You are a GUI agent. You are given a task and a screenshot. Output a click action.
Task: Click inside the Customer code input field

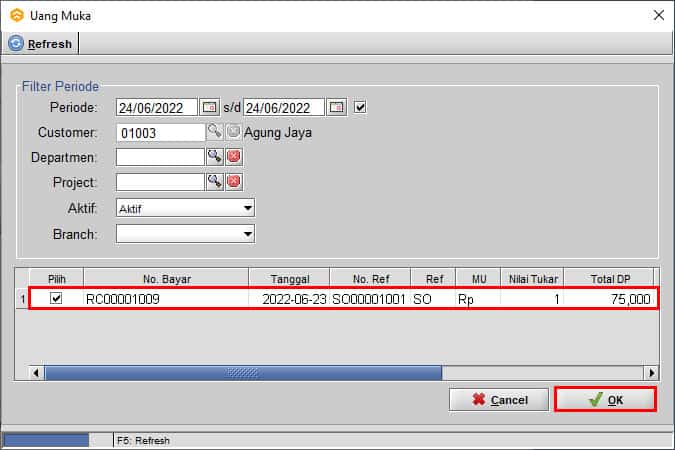coord(160,132)
